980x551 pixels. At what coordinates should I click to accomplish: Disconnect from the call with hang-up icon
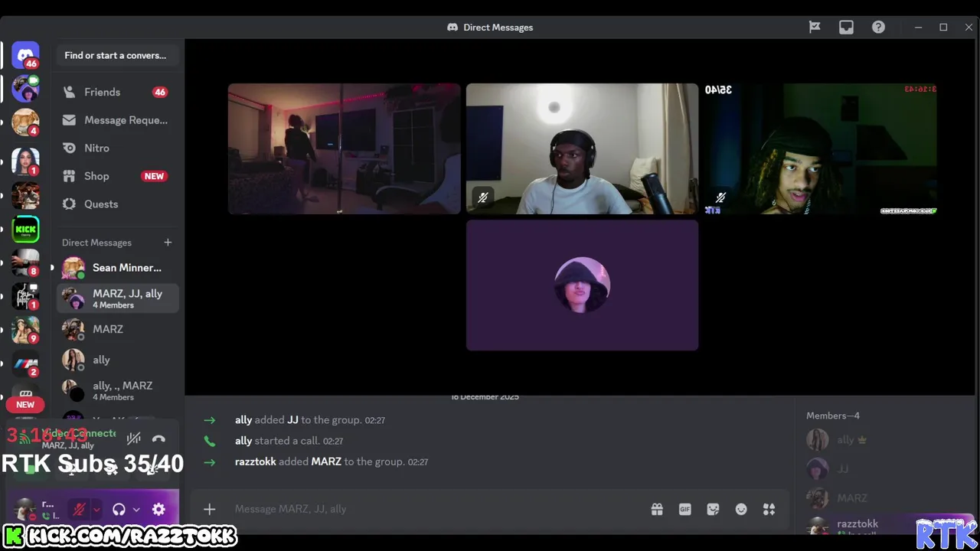click(x=158, y=439)
